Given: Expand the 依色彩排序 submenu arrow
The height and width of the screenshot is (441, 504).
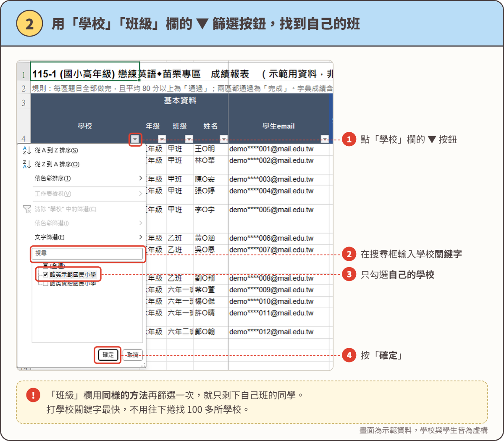Looking at the screenshot, I should coord(140,178).
